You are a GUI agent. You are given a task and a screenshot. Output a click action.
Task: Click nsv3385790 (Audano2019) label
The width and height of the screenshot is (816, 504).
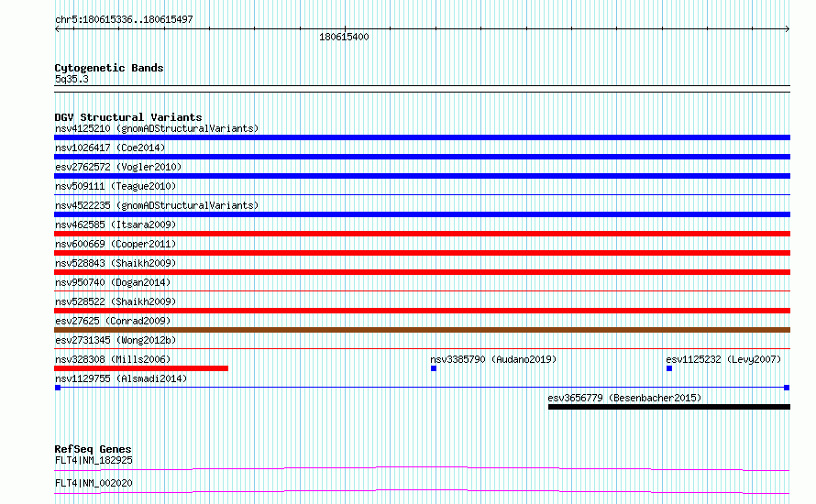[493, 359]
